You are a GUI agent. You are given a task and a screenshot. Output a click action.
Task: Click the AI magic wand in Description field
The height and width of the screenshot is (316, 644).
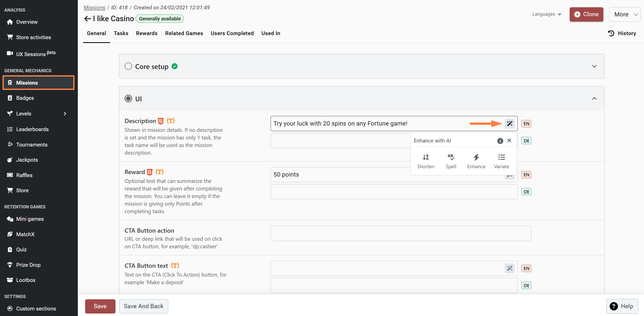(x=510, y=124)
